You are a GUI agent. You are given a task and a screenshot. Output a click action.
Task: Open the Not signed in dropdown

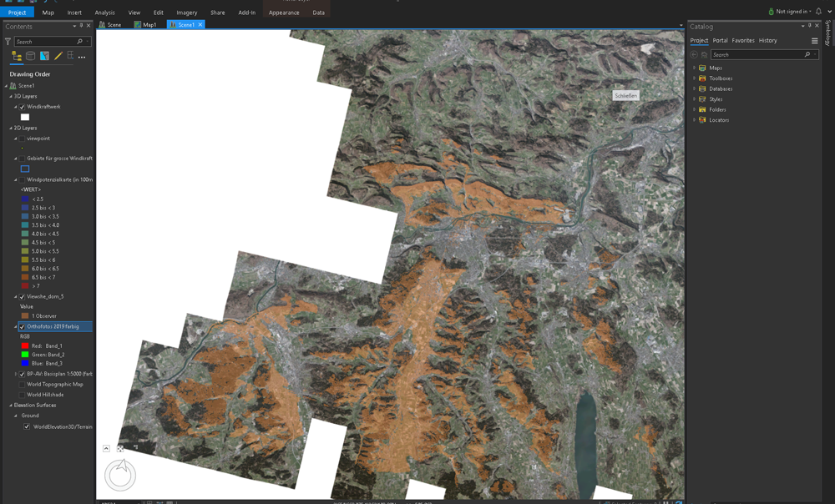coord(792,12)
